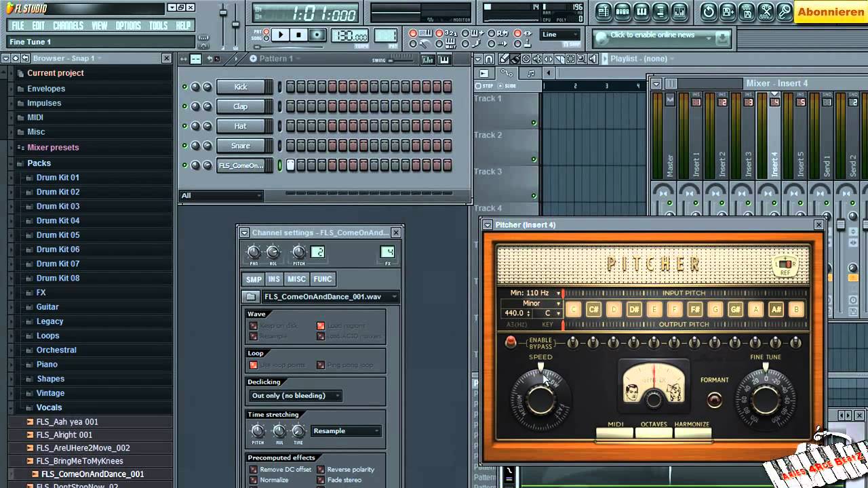Select the Playback speaker tool in Playlist
868x488 pixels.
pyautogui.click(x=593, y=59)
